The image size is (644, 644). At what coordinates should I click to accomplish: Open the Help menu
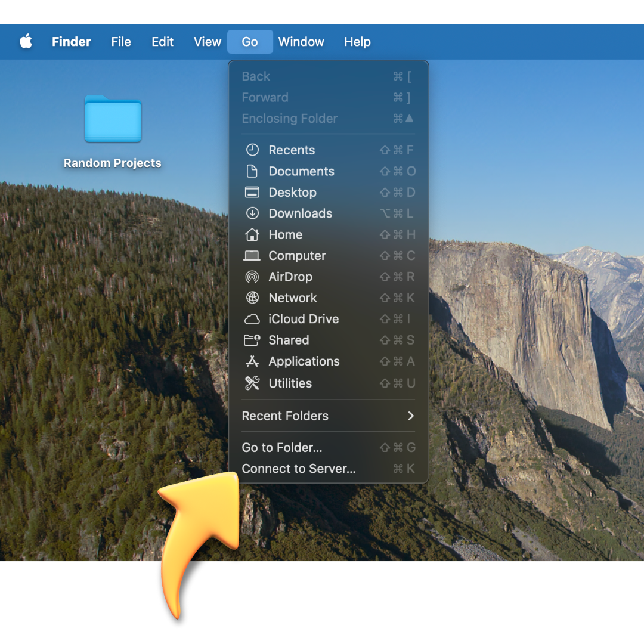[x=357, y=42]
